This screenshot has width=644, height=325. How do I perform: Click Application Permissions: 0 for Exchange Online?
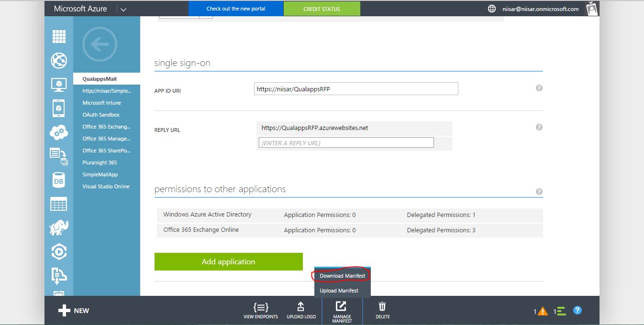tap(320, 230)
